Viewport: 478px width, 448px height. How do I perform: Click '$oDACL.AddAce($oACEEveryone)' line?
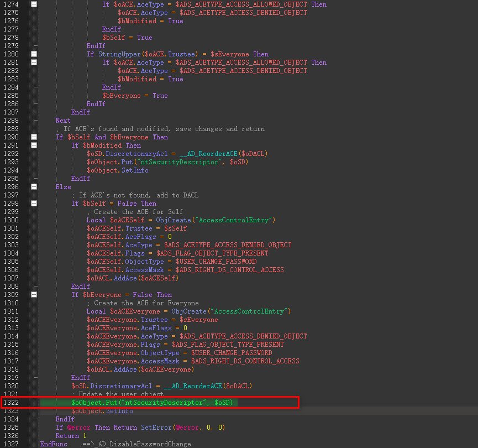[x=140, y=369]
